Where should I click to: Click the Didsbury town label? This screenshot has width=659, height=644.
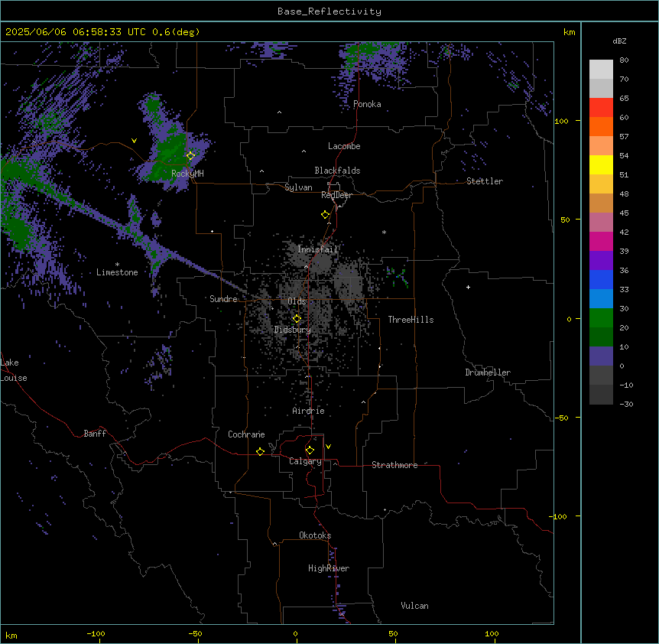tap(293, 330)
